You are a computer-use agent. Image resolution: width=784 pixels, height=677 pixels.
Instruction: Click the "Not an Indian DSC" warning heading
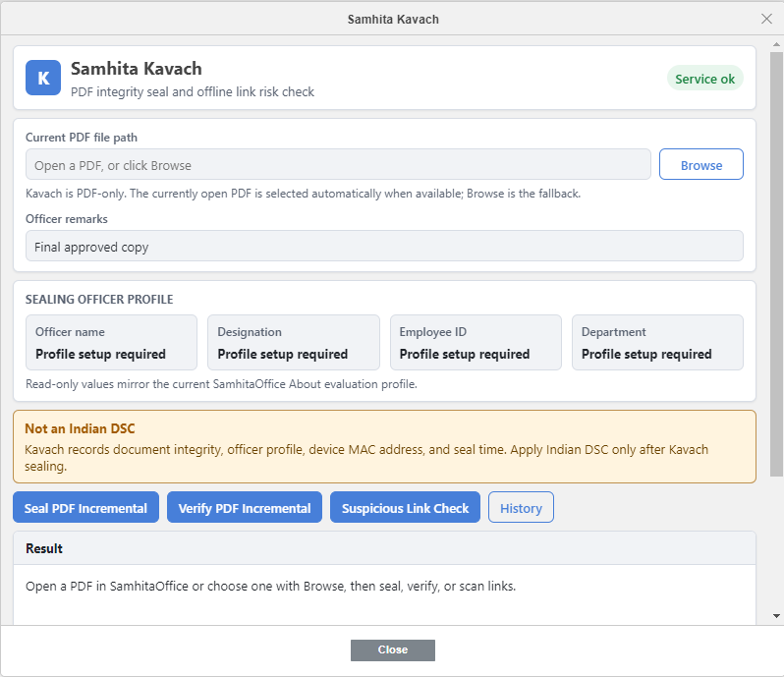pyautogui.click(x=80, y=428)
